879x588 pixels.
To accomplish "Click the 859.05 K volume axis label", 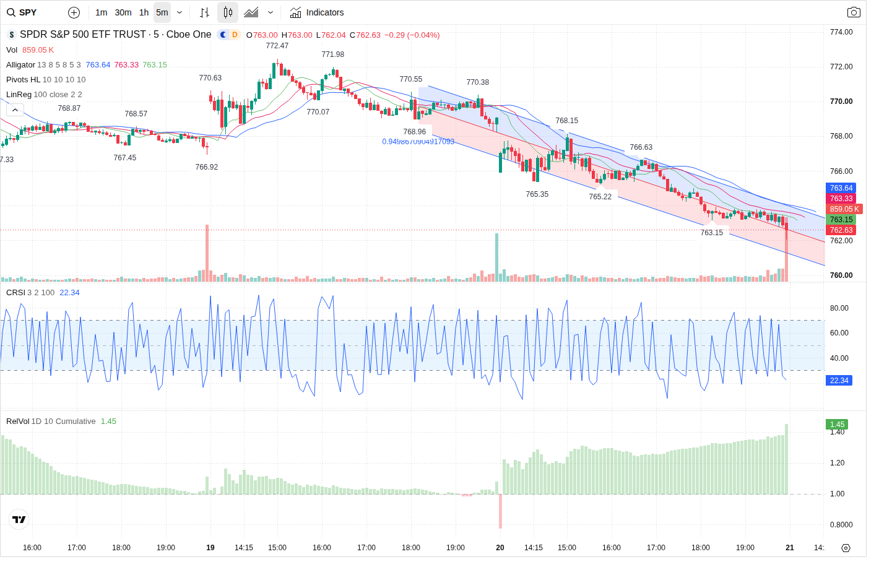I will pyautogui.click(x=844, y=209).
